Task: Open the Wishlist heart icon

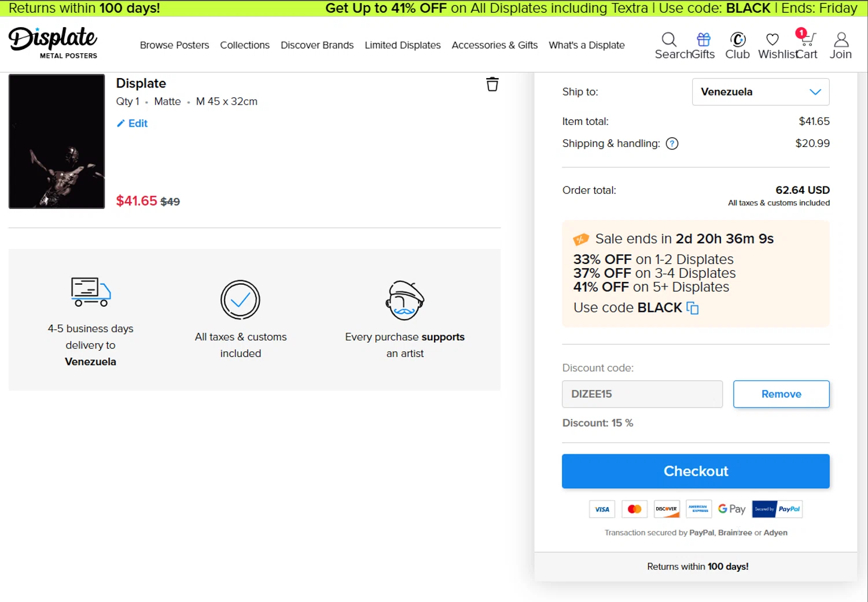Action: 773,39
